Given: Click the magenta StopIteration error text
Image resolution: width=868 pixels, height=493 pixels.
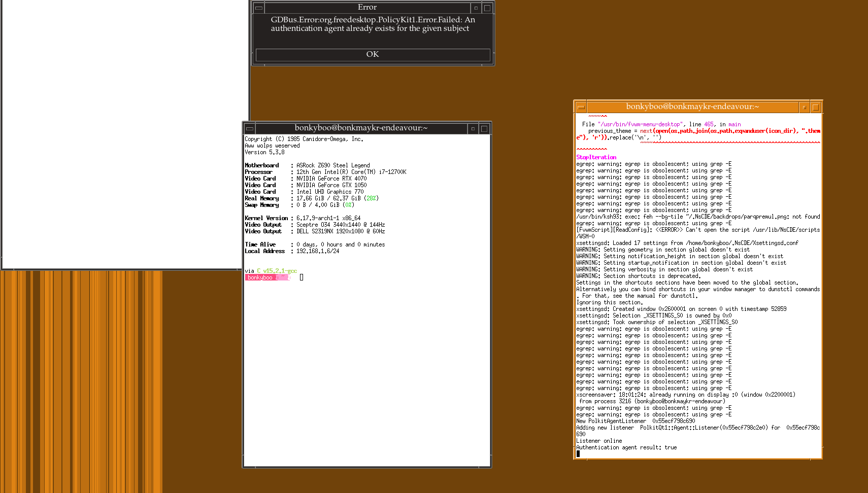Looking at the screenshot, I should pos(596,157).
